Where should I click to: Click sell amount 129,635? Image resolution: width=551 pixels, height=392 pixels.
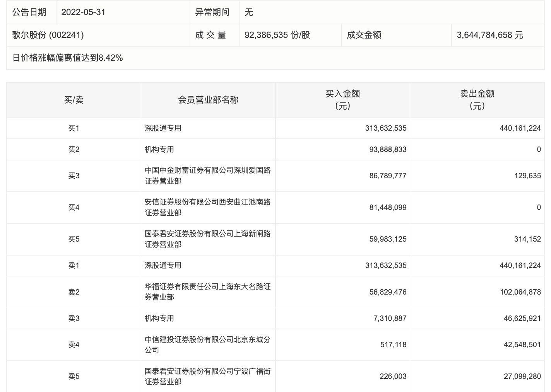[528, 176]
